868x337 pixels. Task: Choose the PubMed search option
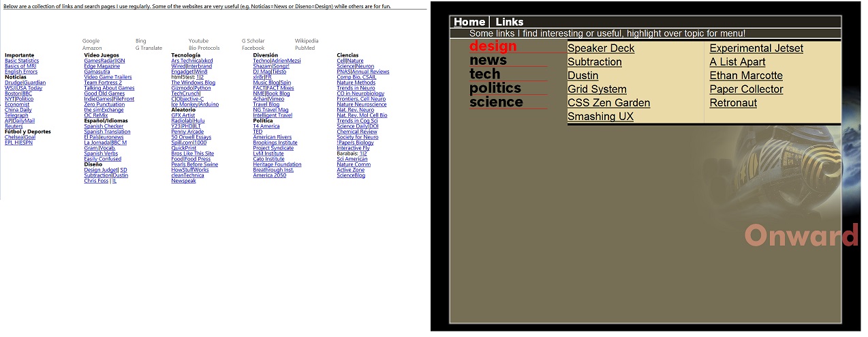[x=305, y=48]
